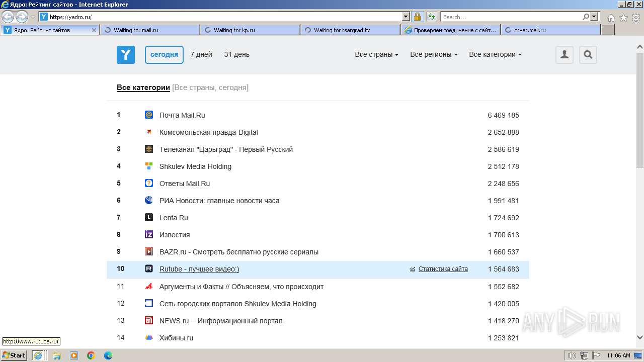The width and height of the screenshot is (644, 362).
Task: Close the Ядро: Рейтинг сайтов tab
Action: pyautogui.click(x=94, y=30)
